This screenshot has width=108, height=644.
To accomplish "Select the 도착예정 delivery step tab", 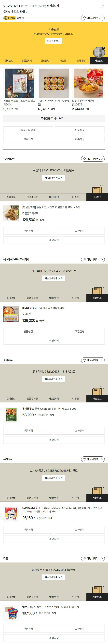I will (x=81, y=61).
